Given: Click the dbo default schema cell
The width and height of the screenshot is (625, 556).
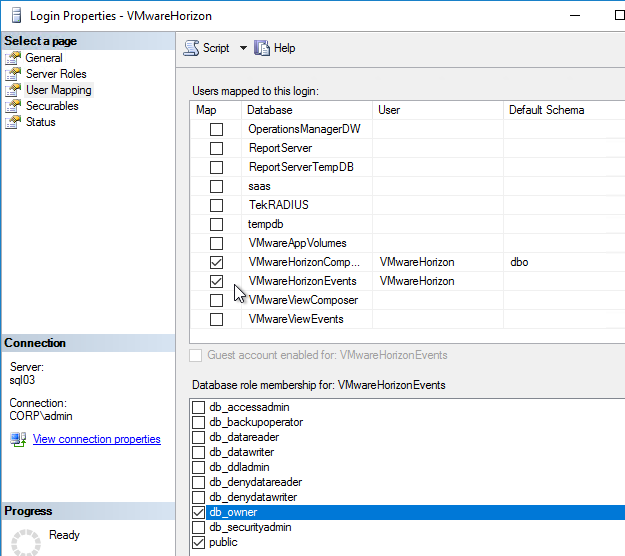Looking at the screenshot, I should [564, 262].
